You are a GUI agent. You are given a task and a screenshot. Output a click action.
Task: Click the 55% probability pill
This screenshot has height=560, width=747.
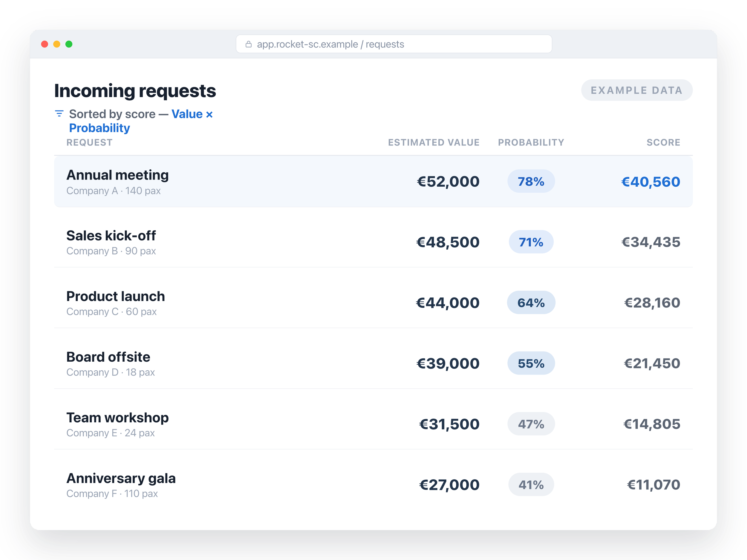531,363
